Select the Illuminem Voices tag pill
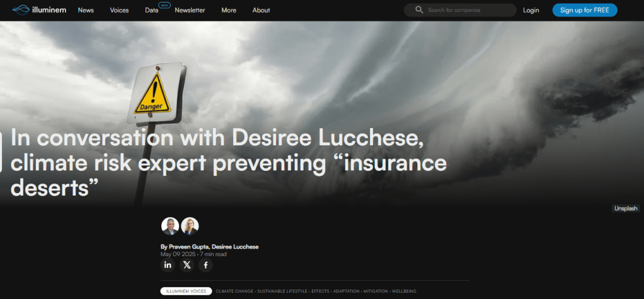 tap(185, 291)
